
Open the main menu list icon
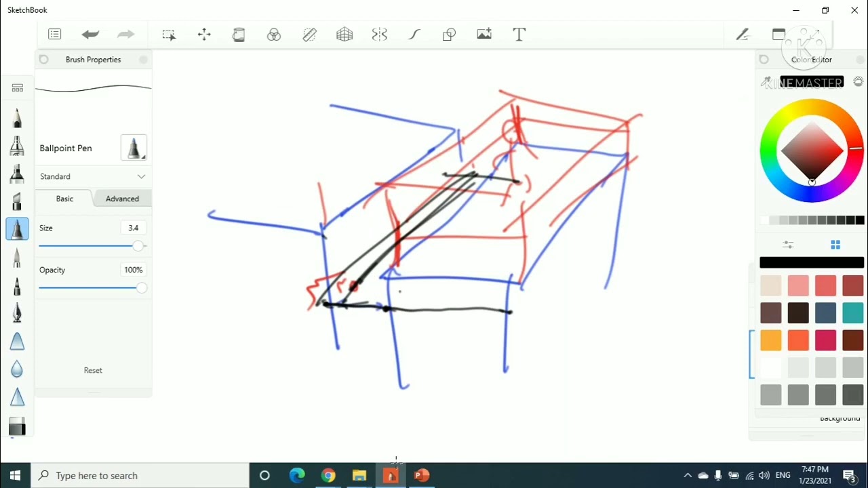[55, 34]
